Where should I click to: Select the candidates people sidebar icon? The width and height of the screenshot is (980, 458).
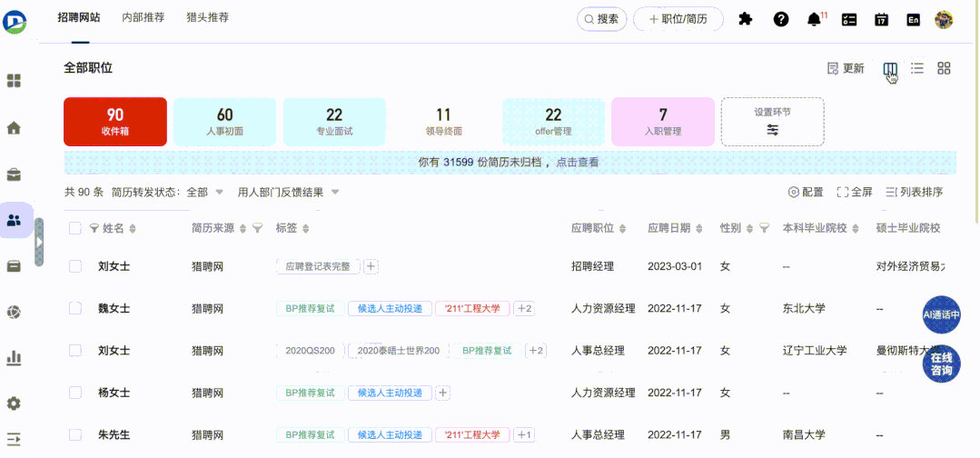14,220
